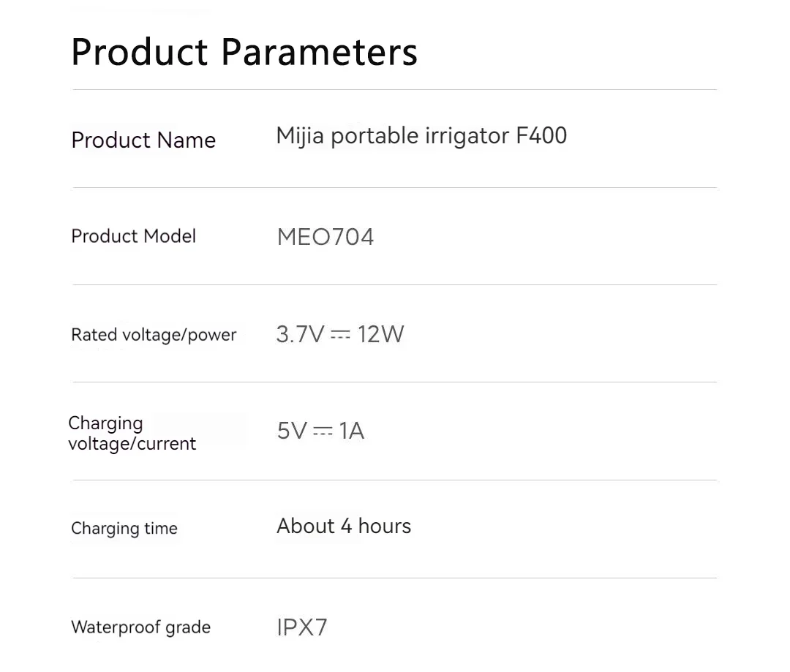Click the Waterproof grade label
Image resolution: width=790 pixels, height=672 pixels.
click(140, 627)
